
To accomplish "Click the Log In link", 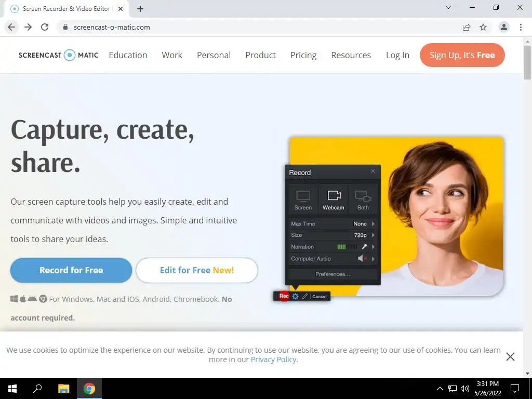I will point(397,55).
